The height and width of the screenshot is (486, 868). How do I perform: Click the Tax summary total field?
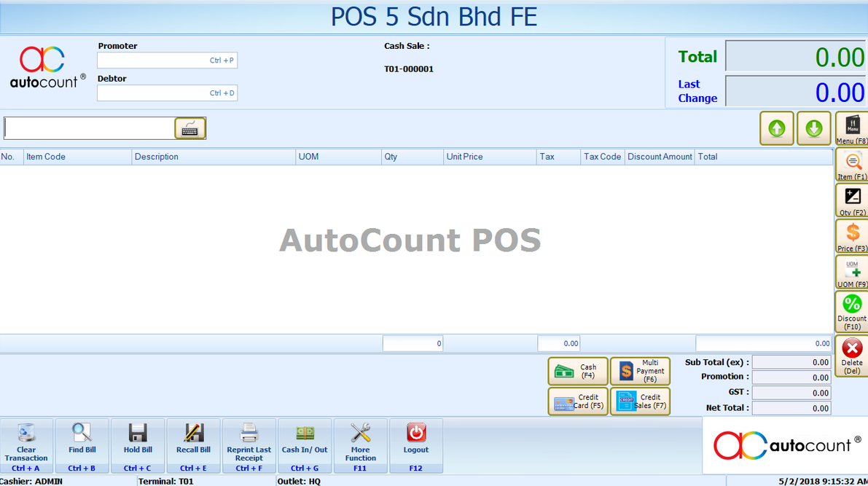click(x=558, y=343)
